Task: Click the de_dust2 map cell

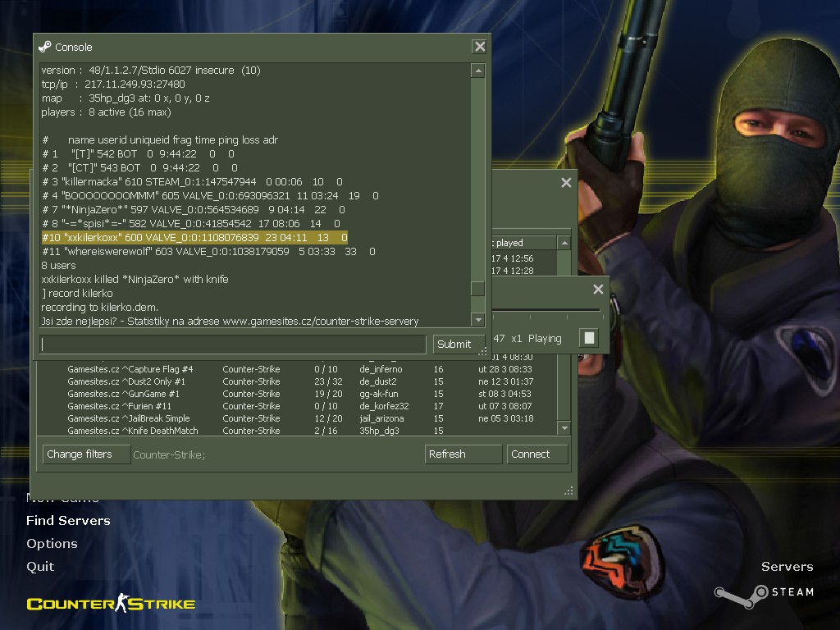Action: coord(378,381)
